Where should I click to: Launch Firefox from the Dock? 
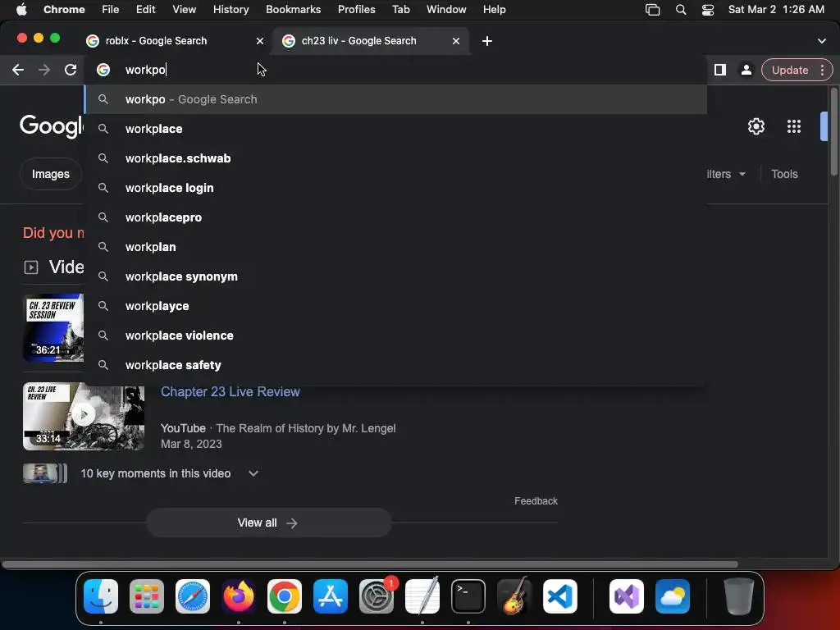click(239, 596)
